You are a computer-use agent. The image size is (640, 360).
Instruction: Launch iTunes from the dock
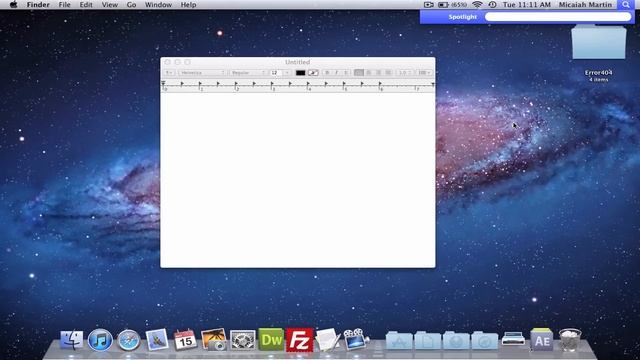coord(100,340)
